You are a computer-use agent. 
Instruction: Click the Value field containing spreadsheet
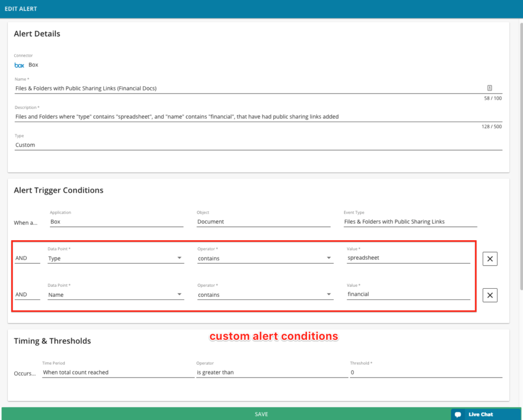tap(408, 258)
